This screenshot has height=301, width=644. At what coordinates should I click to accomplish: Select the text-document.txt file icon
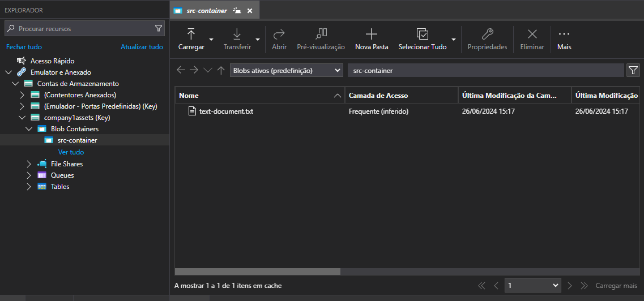[x=192, y=111]
